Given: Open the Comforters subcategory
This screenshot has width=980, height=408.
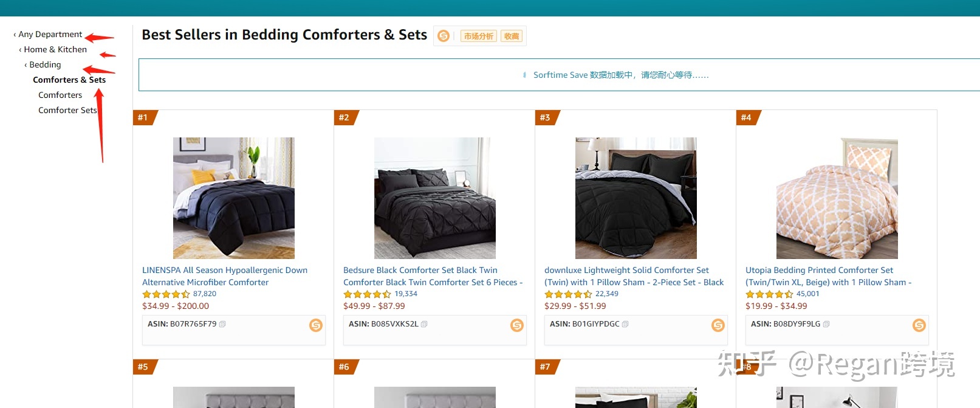Looking at the screenshot, I should 60,95.
